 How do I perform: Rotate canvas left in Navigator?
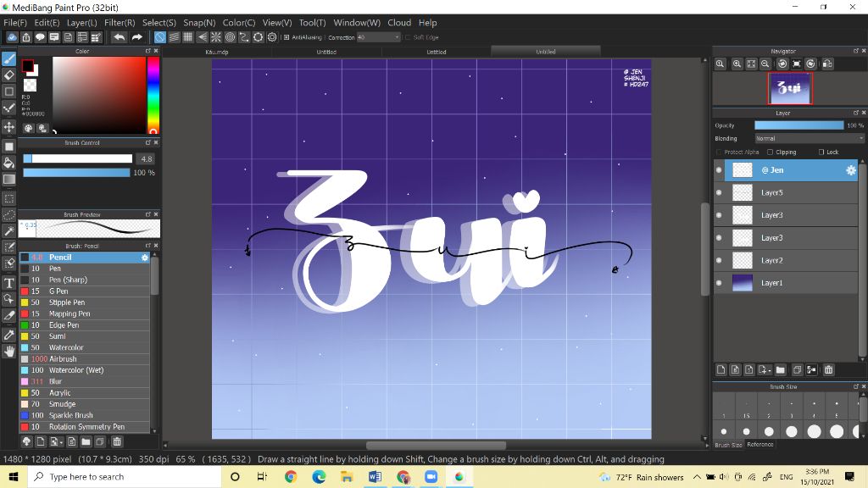[782, 64]
